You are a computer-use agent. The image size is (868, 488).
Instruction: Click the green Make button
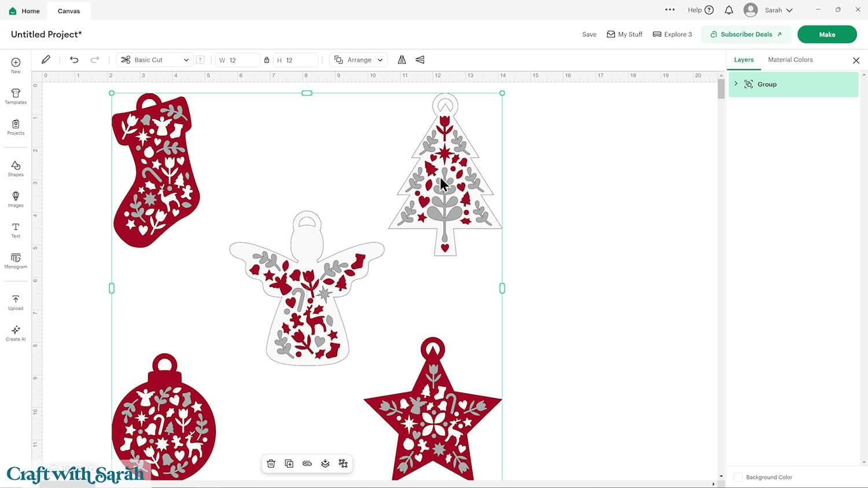[826, 34]
